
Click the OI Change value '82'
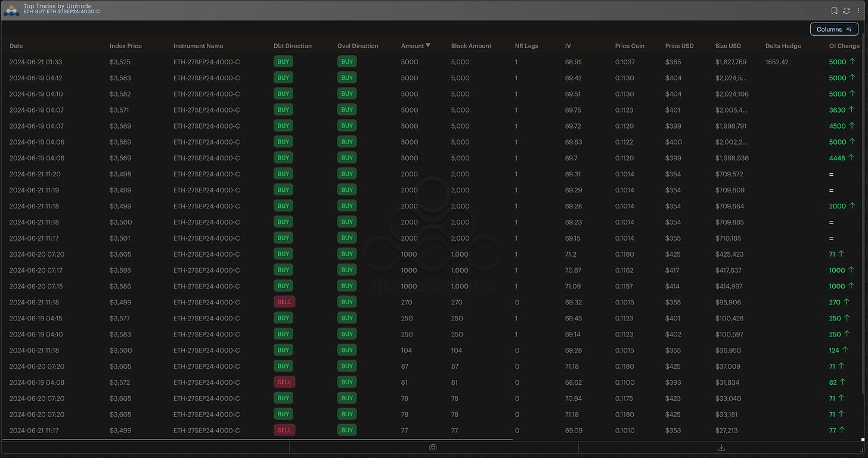tap(833, 382)
